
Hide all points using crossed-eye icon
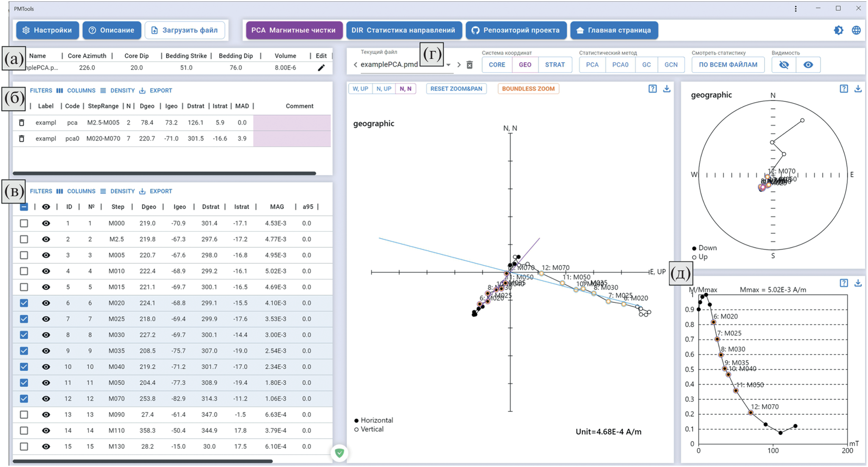[784, 65]
